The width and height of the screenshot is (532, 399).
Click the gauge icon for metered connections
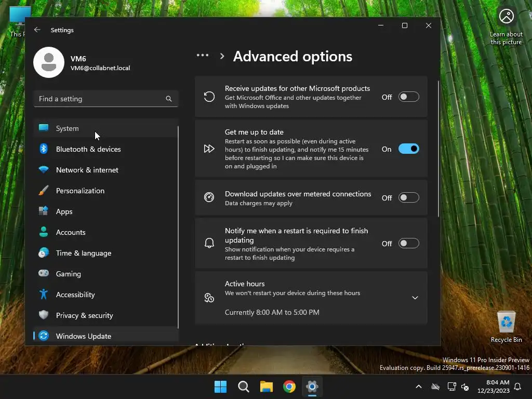pos(209,197)
